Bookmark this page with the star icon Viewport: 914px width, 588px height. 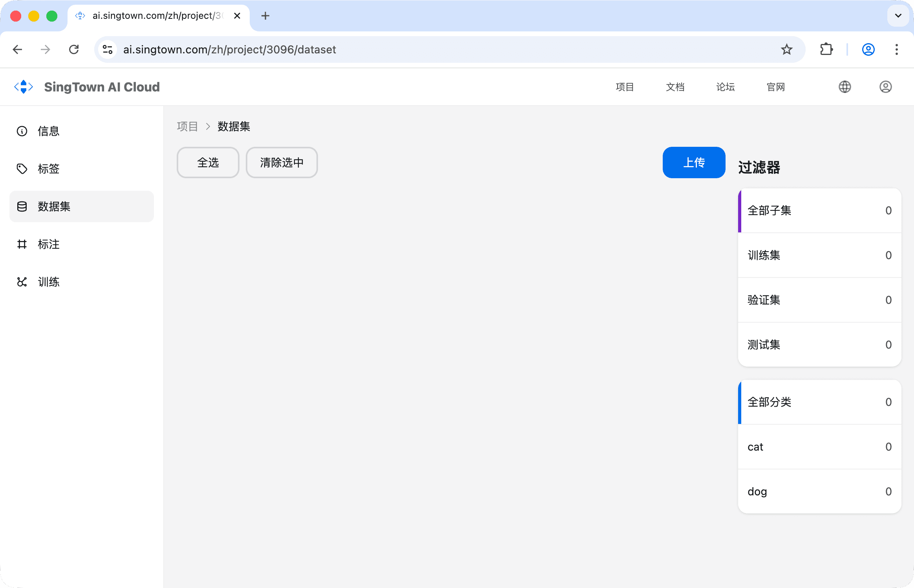[786, 49]
